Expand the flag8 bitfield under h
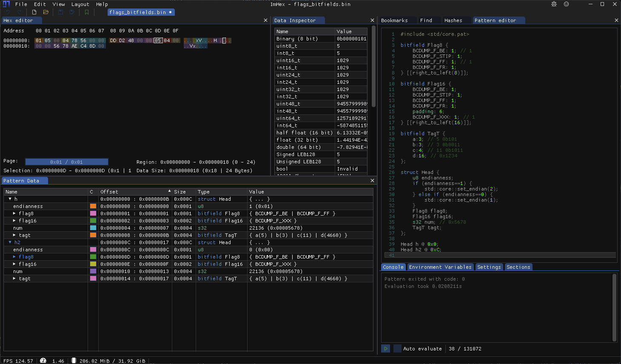This screenshot has width=621, height=364. coord(14,213)
